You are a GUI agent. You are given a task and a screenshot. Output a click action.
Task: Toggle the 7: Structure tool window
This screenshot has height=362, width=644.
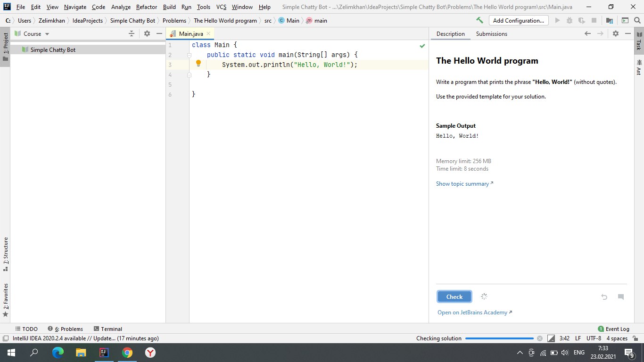(5, 255)
